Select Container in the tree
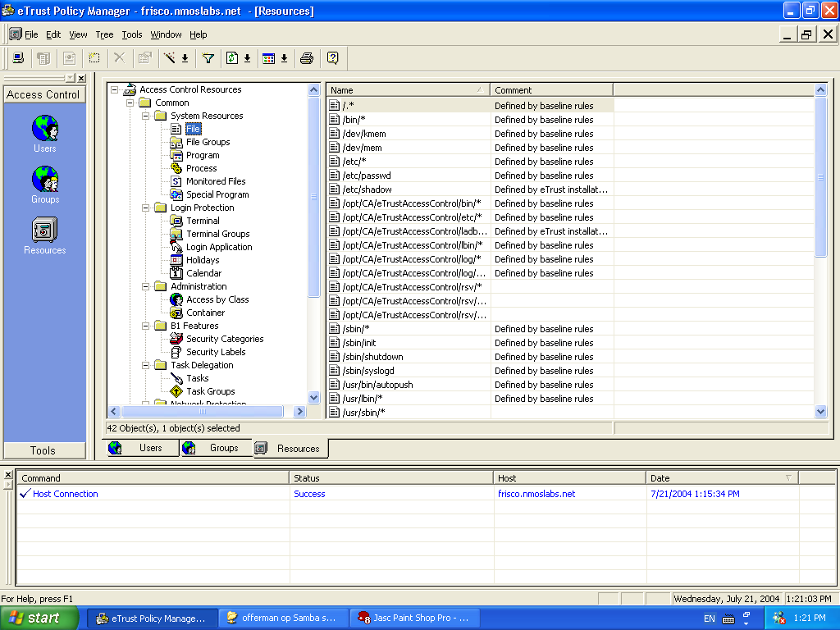Image resolution: width=840 pixels, height=630 pixels. pyautogui.click(x=205, y=313)
